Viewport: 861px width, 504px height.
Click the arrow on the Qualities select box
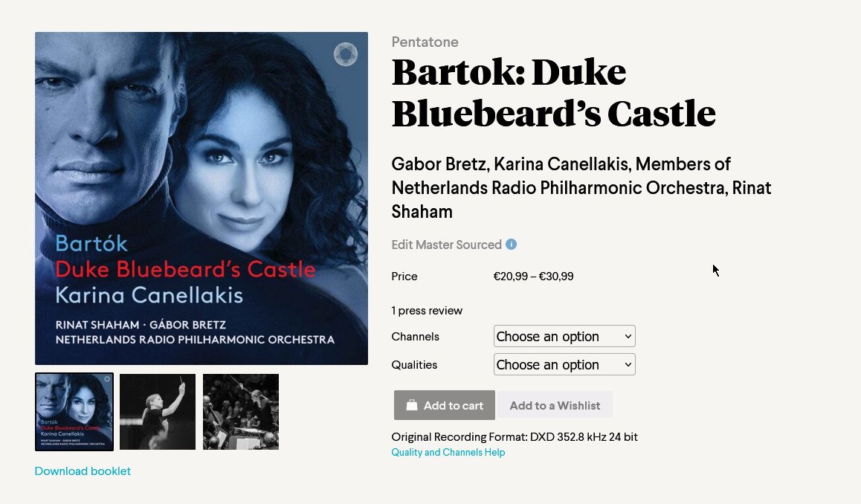click(x=628, y=364)
